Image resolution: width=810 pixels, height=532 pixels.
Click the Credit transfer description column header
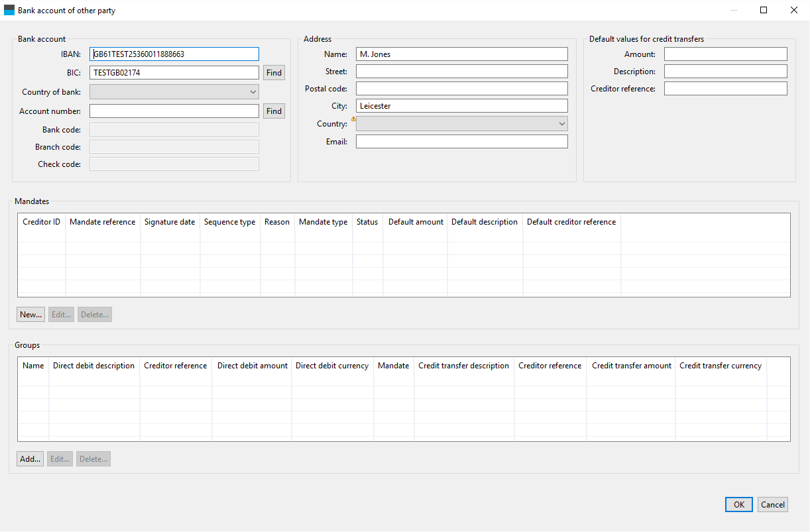(464, 366)
